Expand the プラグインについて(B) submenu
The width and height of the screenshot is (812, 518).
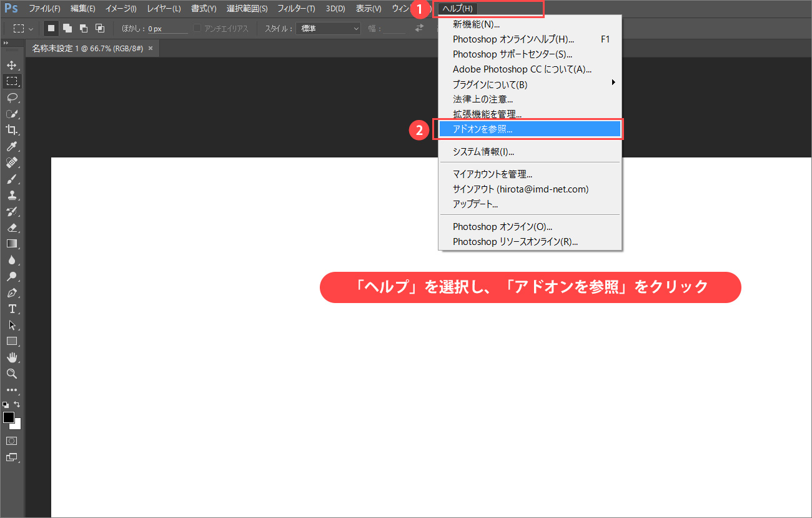click(530, 84)
